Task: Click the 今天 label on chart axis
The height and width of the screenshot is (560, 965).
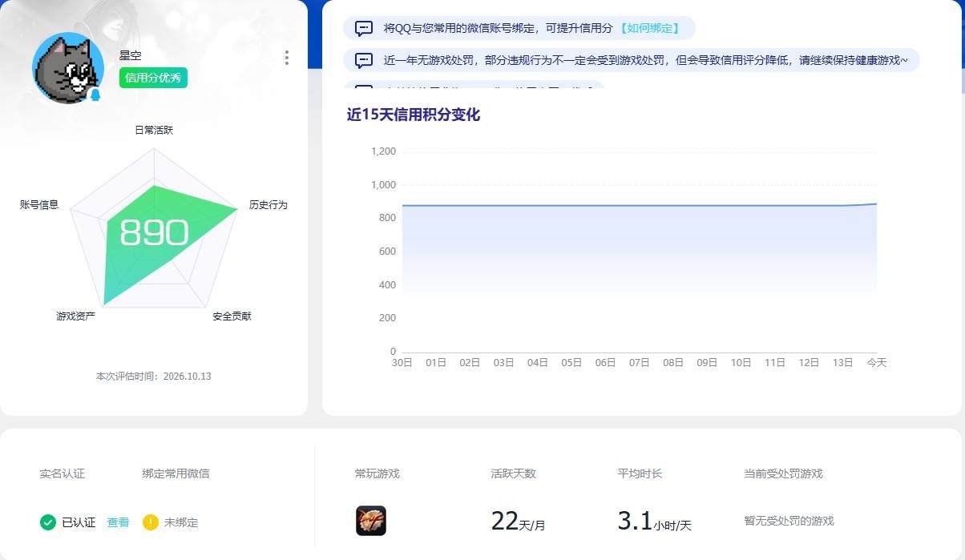Action: pyautogui.click(x=877, y=363)
